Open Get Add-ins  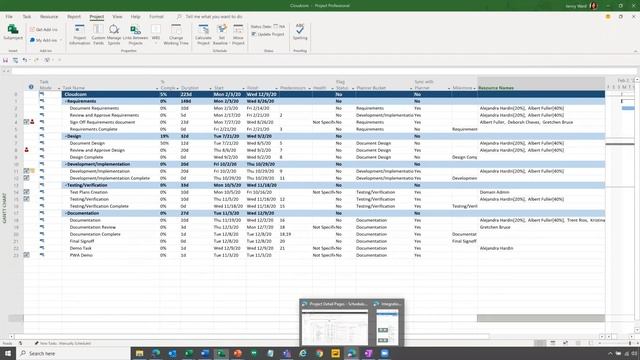[43, 30]
